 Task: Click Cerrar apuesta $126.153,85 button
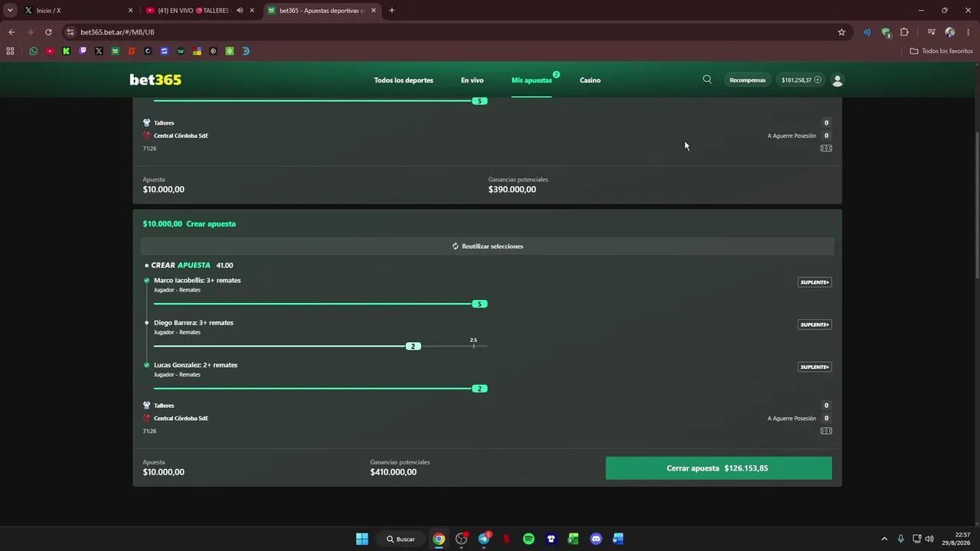(x=718, y=468)
